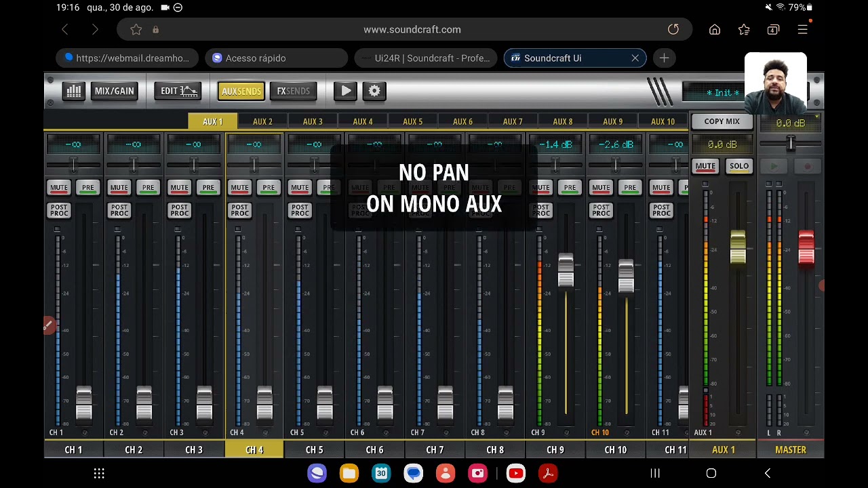Click the -1.4 dB level readout
Screen dimensions: 868x488
point(555,144)
